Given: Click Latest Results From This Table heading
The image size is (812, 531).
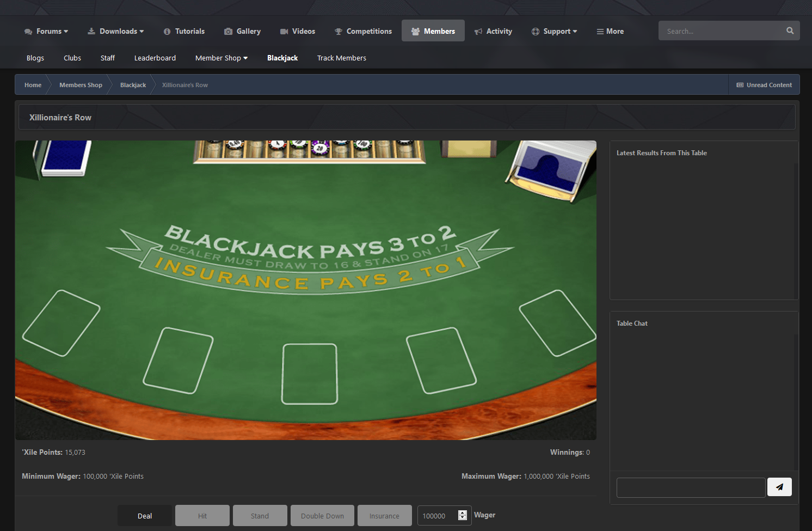Looking at the screenshot, I should pos(662,153).
